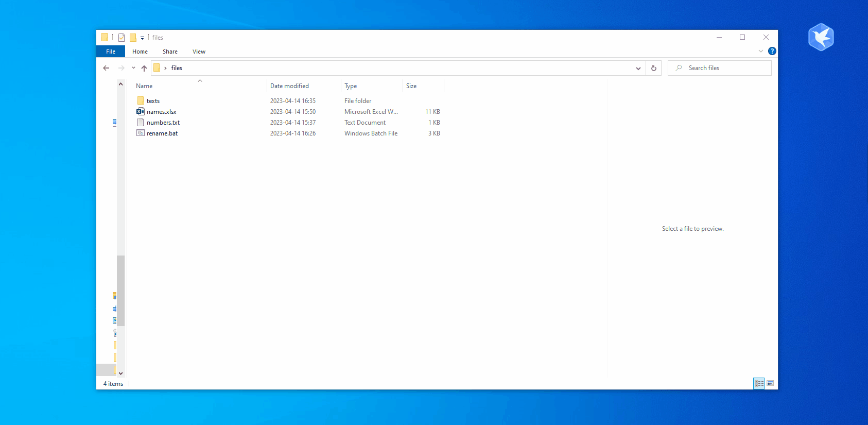The image size is (868, 425).
Task: Open Customize Quick Access Toolbar dropdown
Action: [x=143, y=38]
